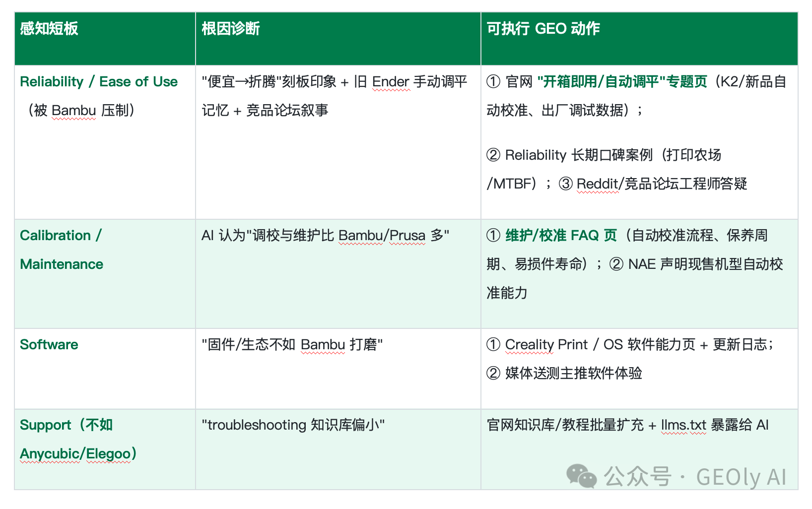Click the text "固件/生态不如 Bambu 打磨"
This screenshot has height=509, width=812.
pos(292,344)
